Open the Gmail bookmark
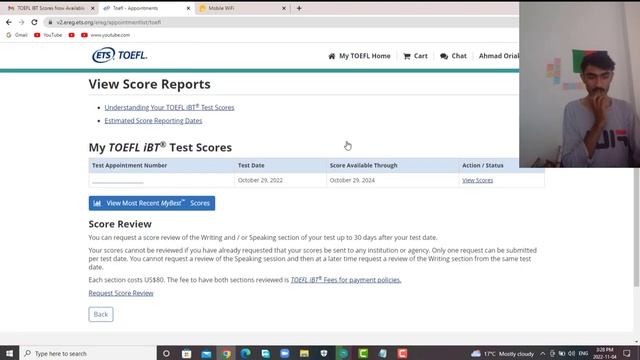This screenshot has height=360, width=640. coord(17,35)
